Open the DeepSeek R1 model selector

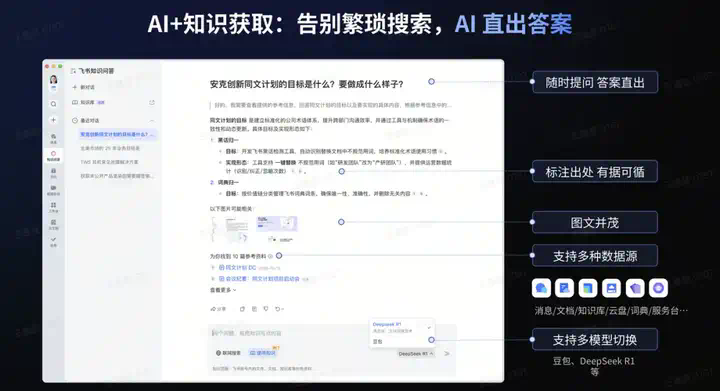[416, 354]
